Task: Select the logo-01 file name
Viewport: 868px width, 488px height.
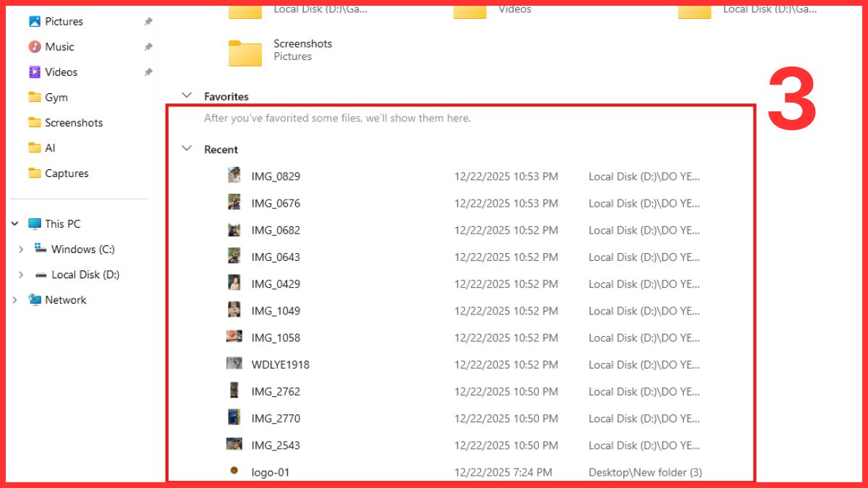Action: pos(271,473)
